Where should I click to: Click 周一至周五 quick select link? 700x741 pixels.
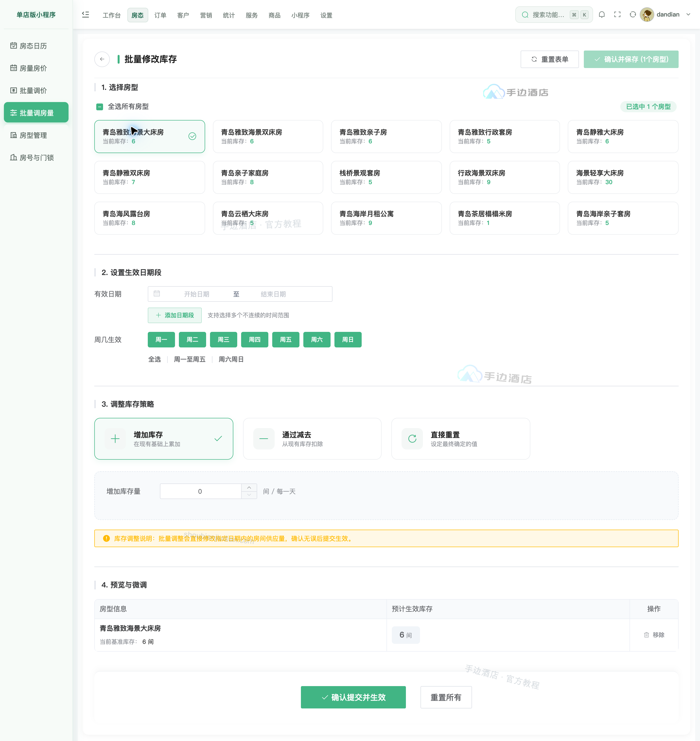[190, 359]
